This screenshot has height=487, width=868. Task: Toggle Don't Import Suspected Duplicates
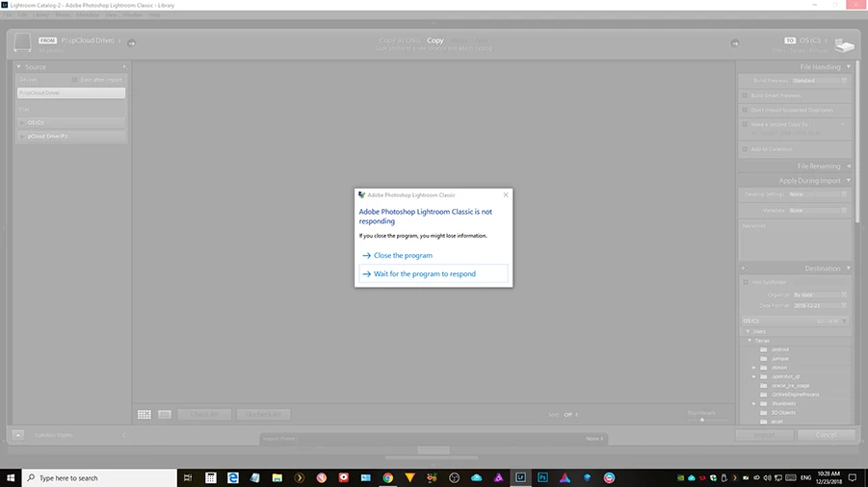(745, 110)
